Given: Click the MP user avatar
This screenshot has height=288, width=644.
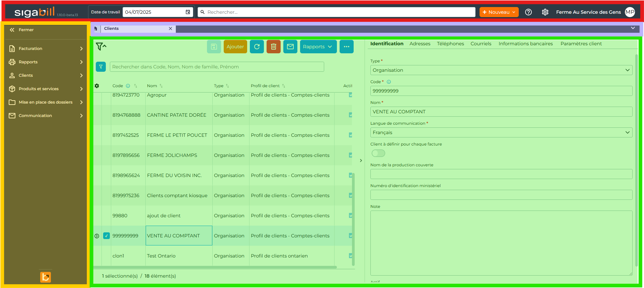Looking at the screenshot, I should [630, 12].
